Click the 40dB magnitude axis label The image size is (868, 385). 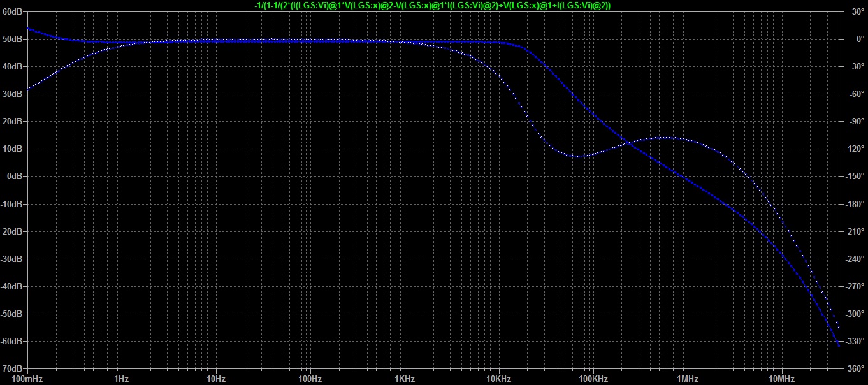tap(13, 66)
